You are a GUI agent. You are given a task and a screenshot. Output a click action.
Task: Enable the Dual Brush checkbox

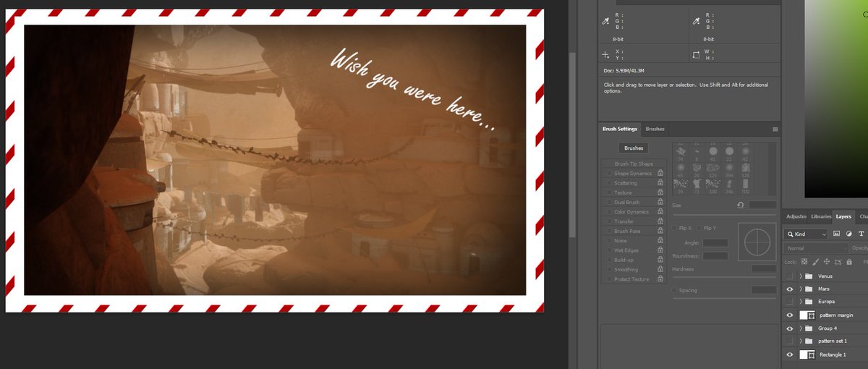tap(608, 203)
